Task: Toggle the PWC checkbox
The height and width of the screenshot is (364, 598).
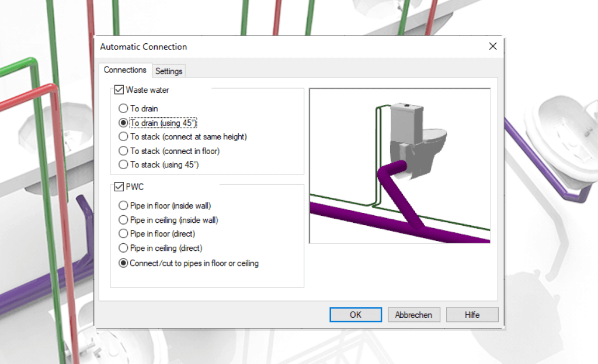Action: pos(119,187)
